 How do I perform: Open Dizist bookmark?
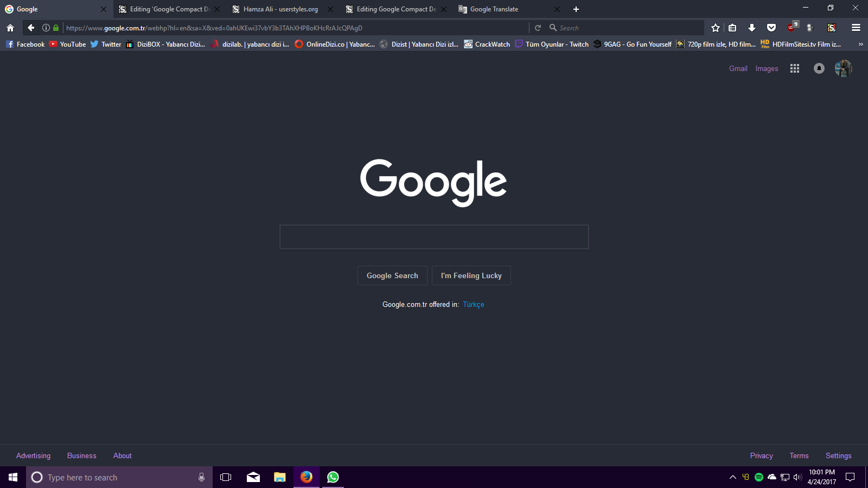click(419, 44)
